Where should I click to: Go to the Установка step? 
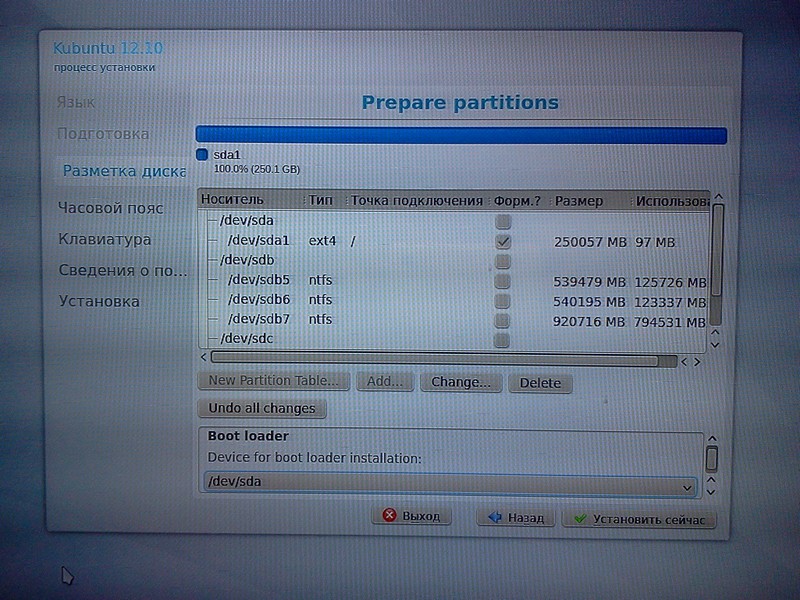coord(99,302)
